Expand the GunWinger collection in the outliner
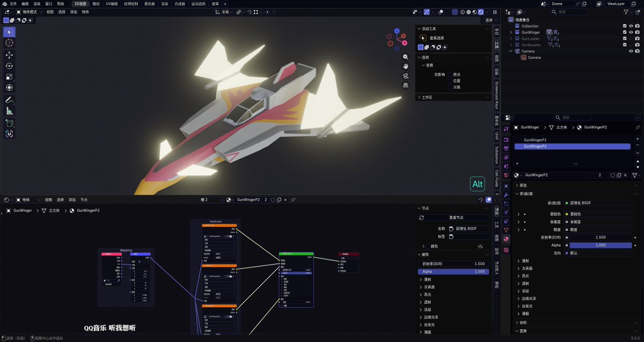644x342 pixels. click(510, 32)
